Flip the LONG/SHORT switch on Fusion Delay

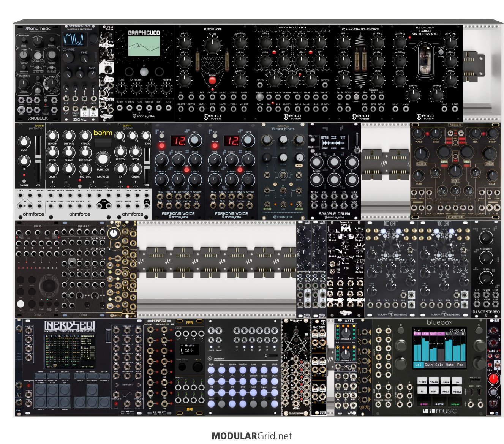click(x=441, y=52)
